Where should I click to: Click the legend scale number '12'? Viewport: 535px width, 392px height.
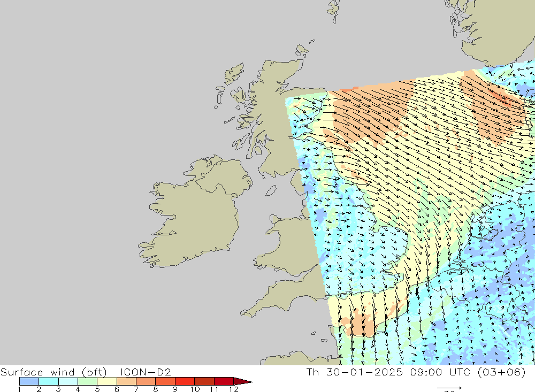pos(233,389)
